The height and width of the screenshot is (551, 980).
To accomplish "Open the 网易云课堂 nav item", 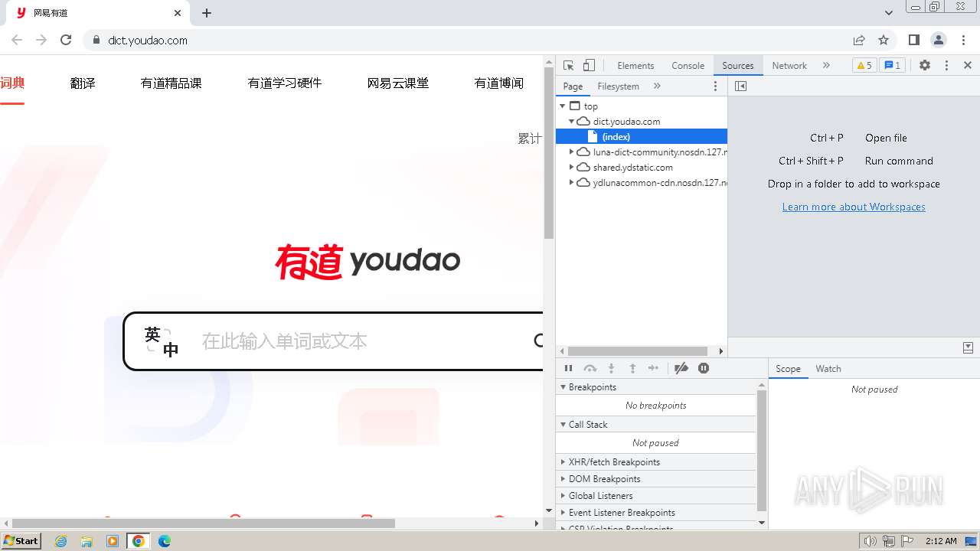I will pos(398,83).
